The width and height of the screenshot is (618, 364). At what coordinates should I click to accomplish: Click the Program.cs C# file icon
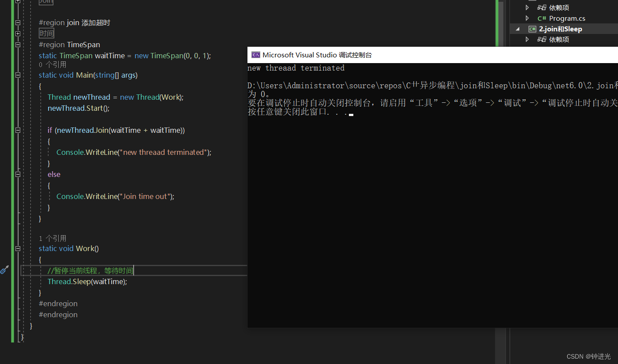coord(542,19)
